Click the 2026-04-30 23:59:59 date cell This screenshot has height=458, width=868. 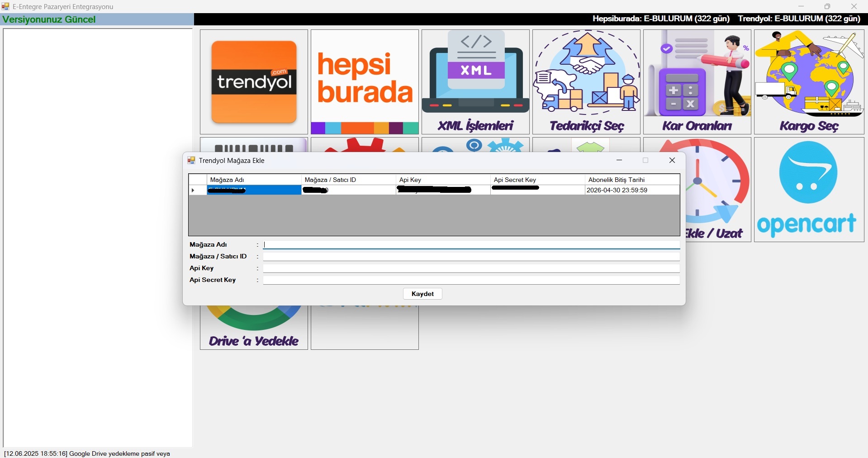tap(632, 190)
